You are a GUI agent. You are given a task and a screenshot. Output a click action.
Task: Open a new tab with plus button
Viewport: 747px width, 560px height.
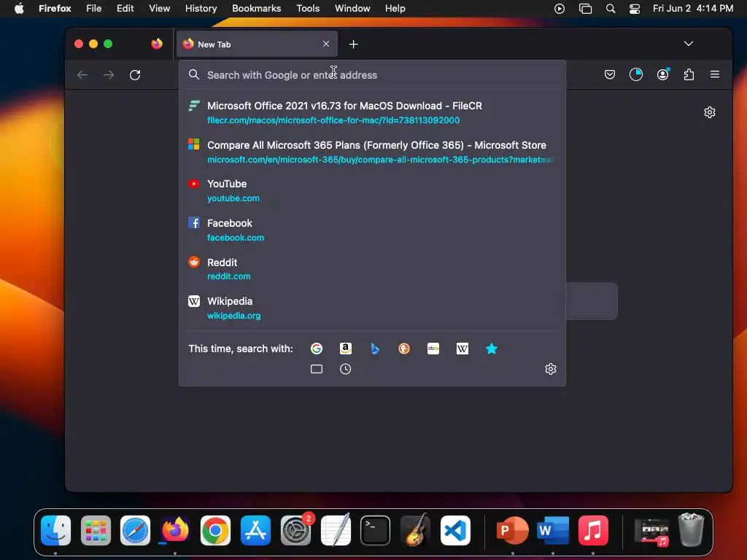[x=354, y=44]
